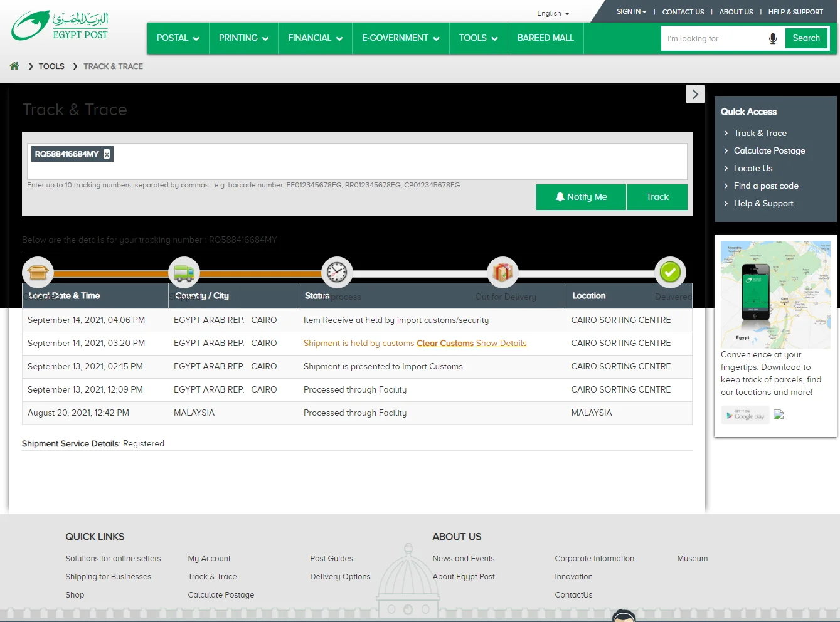Click the microphone voice search icon
The image size is (840, 622).
(773, 38)
